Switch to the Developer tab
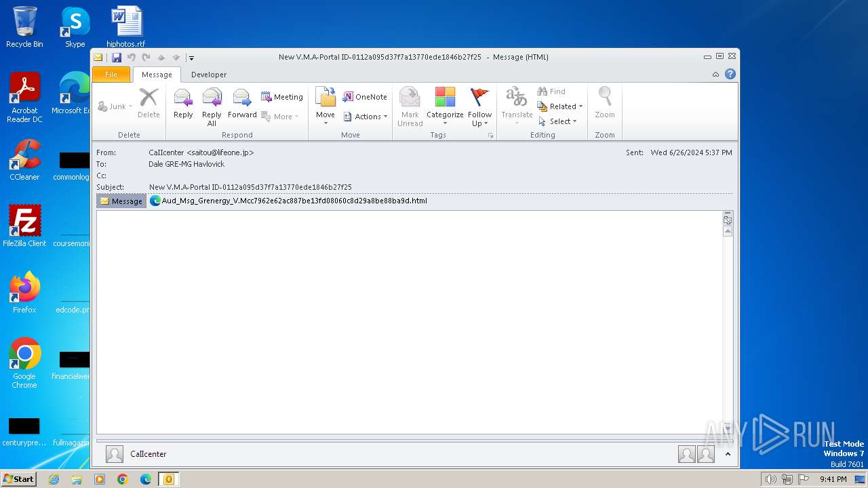 coord(209,75)
